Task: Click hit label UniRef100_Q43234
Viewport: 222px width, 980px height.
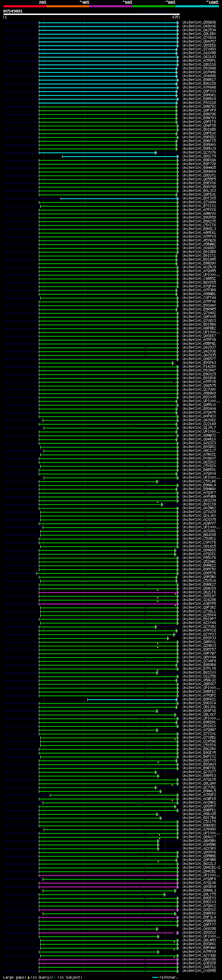Action: click(x=199, y=500)
